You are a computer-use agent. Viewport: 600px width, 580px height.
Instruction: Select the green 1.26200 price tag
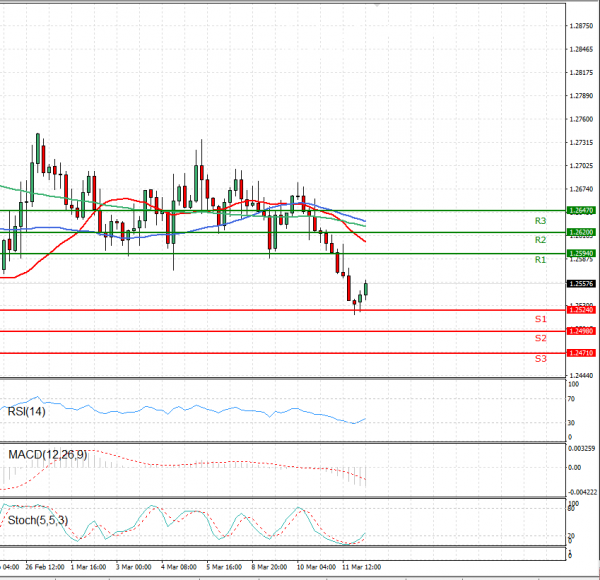pos(581,232)
